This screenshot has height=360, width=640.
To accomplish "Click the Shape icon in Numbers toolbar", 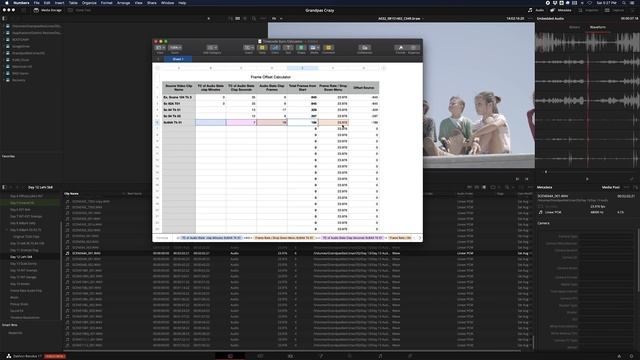I will [x=301, y=49].
